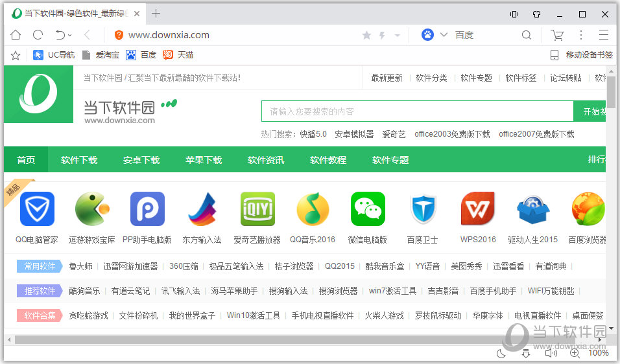Toggle sound with the speaker icon
Screen dimensions: 620x364
coord(551,353)
